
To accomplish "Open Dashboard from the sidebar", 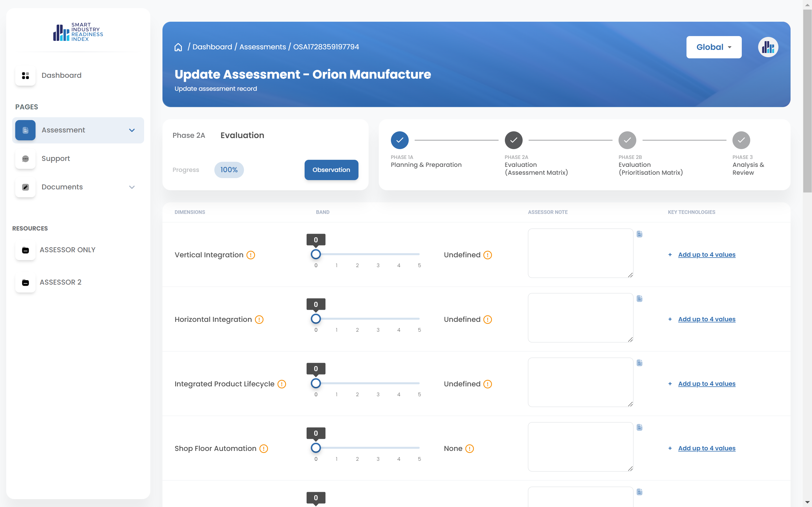I will [61, 76].
